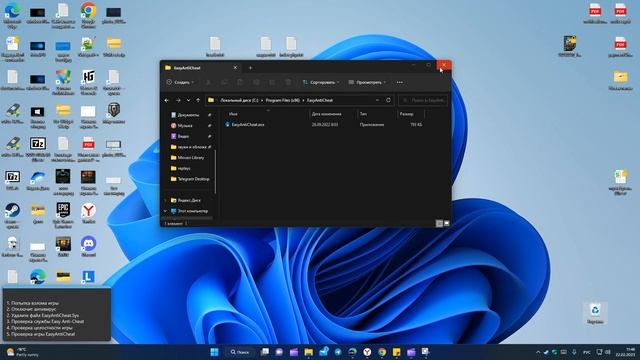
Task: Click the Explorer sidebar vertical scrollbar
Action: tap(215, 171)
